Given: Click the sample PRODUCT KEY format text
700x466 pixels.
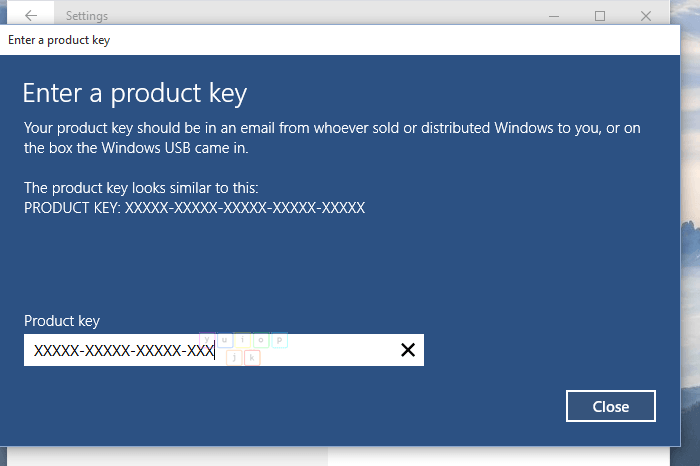Looking at the screenshot, I should [195, 208].
